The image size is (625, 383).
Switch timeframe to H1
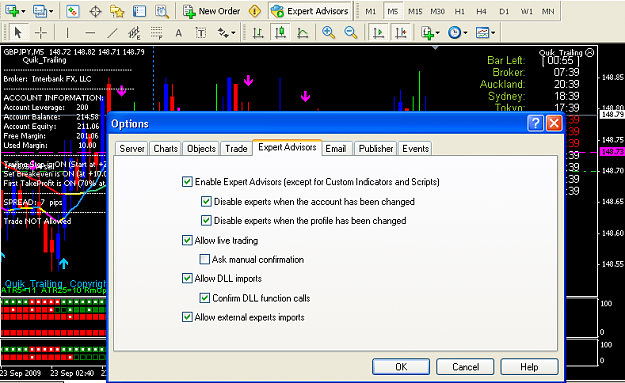tap(460, 12)
